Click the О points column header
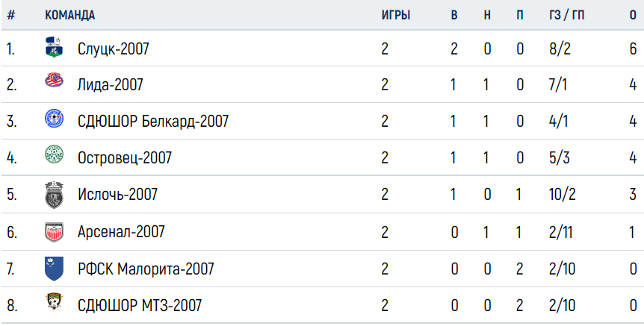The image size is (644, 326). pos(633,16)
